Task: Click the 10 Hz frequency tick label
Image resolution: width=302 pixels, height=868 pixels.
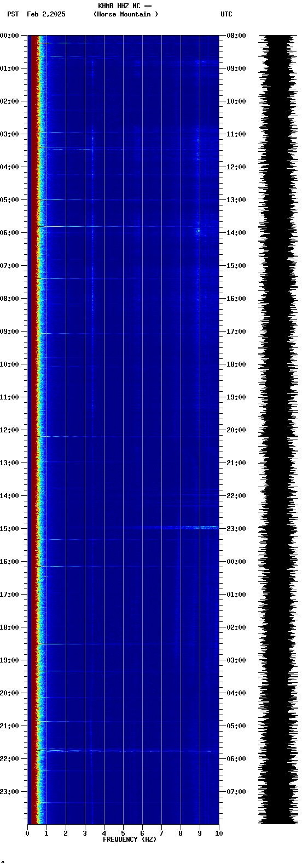Action: click(x=219, y=833)
